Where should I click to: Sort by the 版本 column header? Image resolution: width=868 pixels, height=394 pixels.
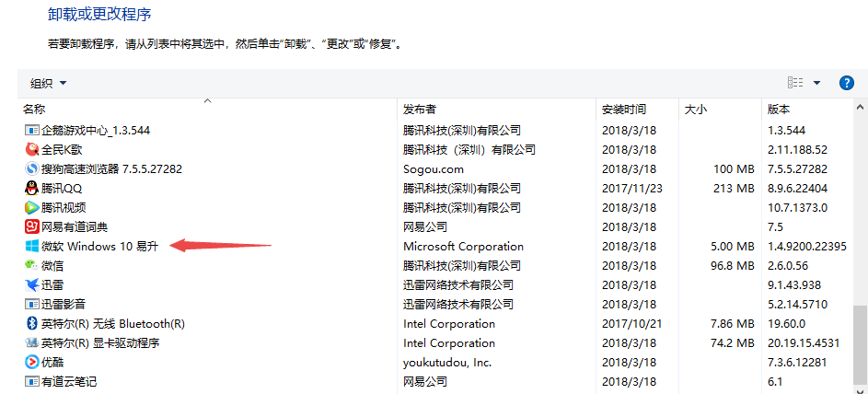[779, 110]
